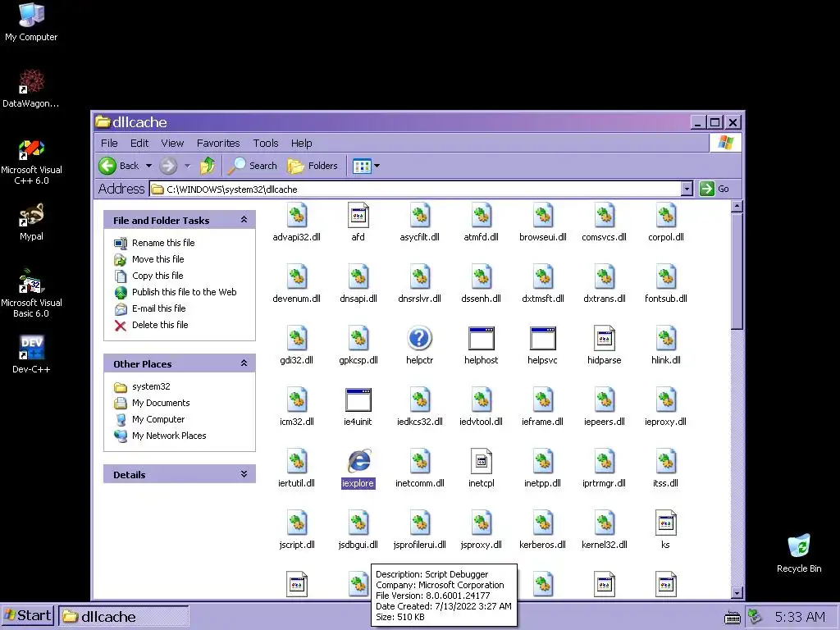Select the fontsub.dll file icon

(666, 277)
